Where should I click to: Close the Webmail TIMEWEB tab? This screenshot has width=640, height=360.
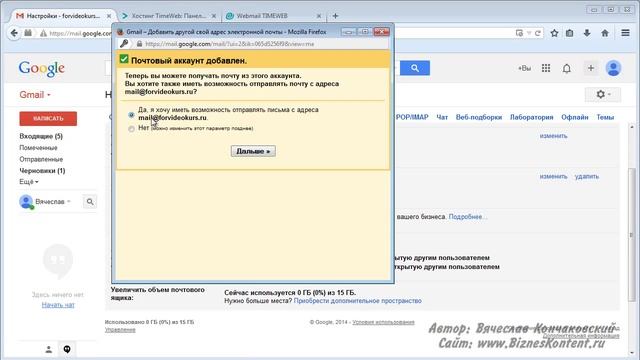(319, 16)
